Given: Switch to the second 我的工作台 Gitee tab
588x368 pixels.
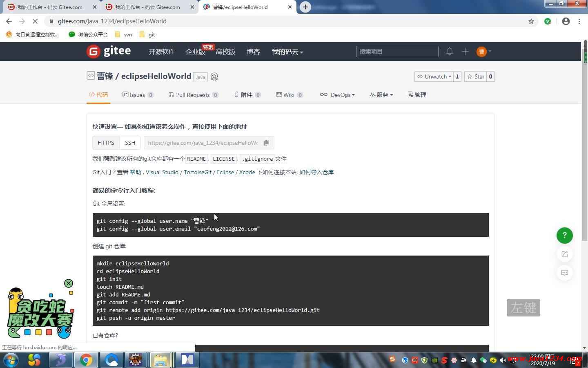Looking at the screenshot, I should (x=147, y=7).
